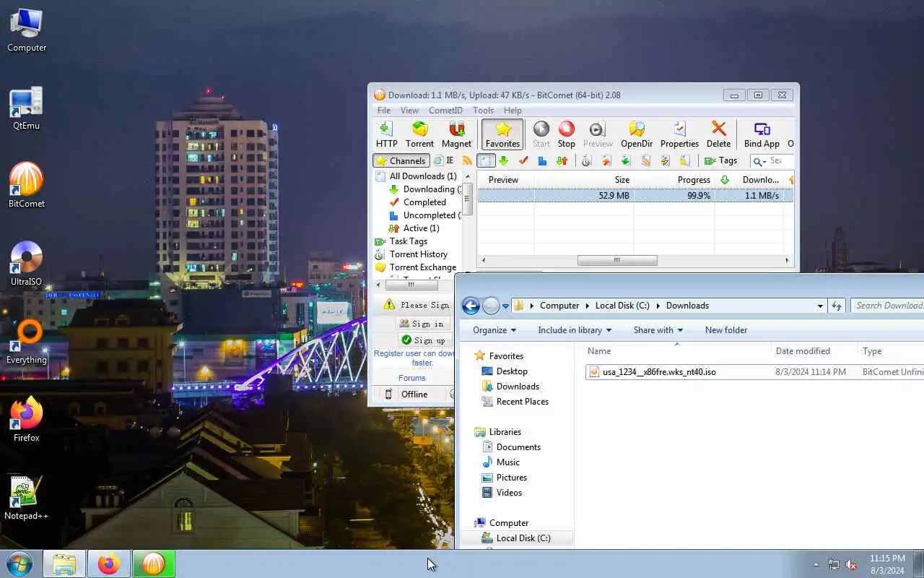Filter by downloading green arrow icon

(504, 160)
